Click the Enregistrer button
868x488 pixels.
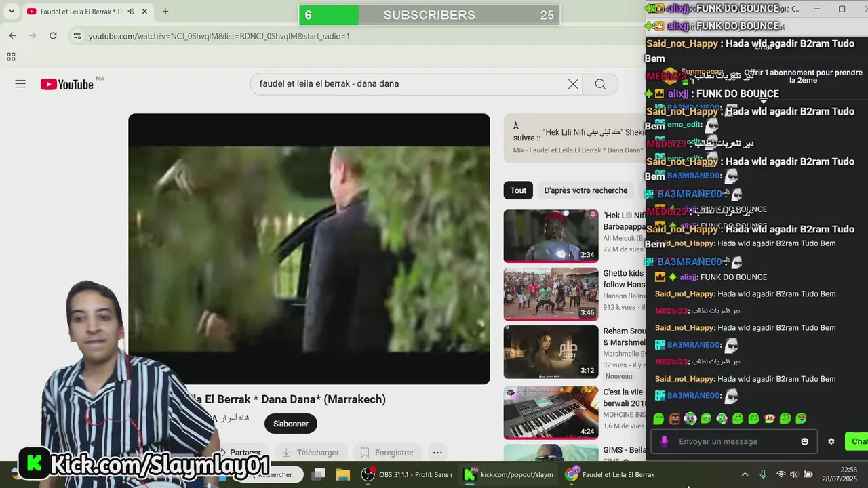click(x=387, y=452)
